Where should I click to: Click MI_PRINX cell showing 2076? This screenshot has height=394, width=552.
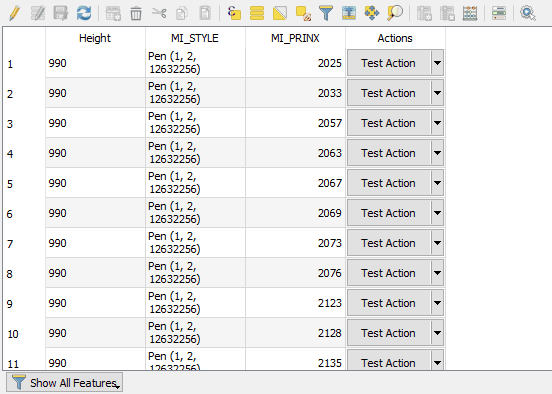(x=295, y=273)
